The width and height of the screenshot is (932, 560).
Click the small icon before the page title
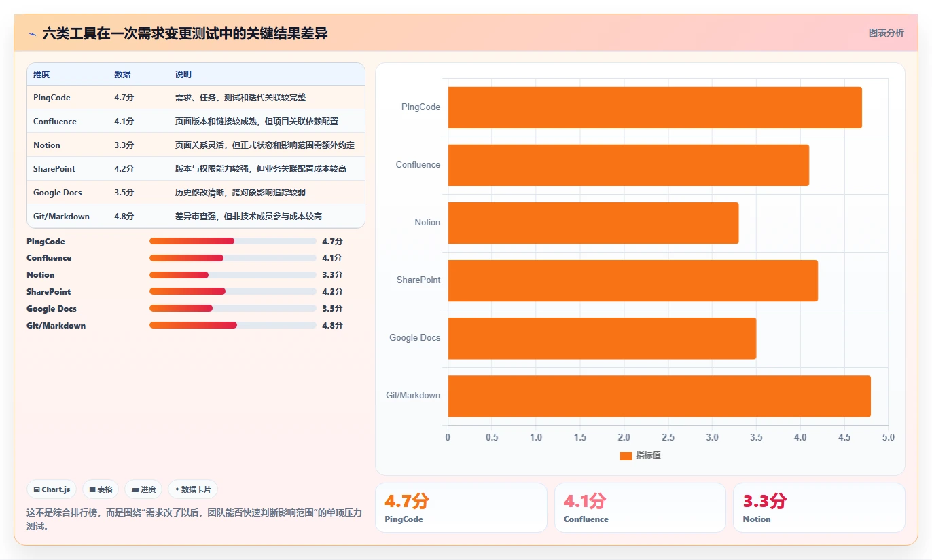pyautogui.click(x=33, y=33)
